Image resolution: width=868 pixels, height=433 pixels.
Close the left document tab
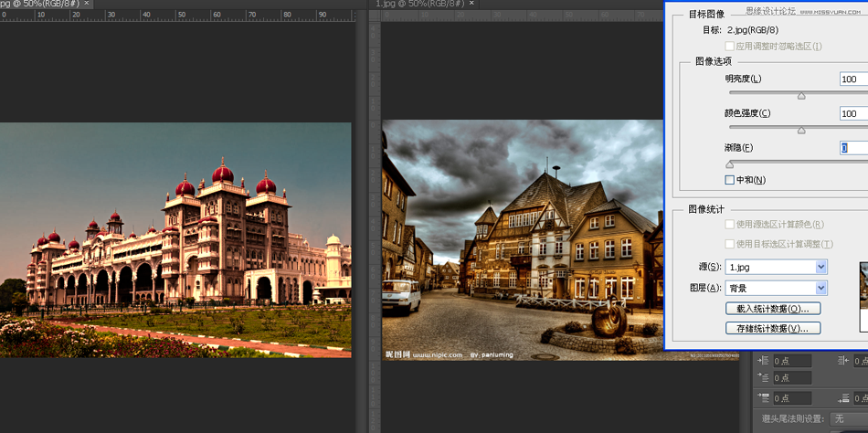click(88, 4)
